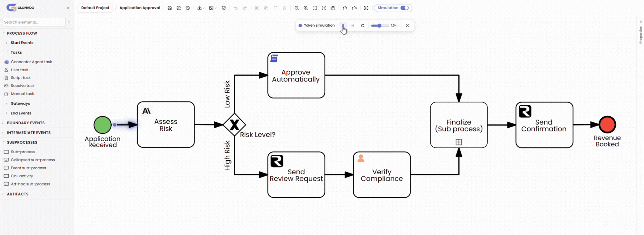Select Collapsed sub-process from palette
Screen dimensions: 644x235
point(30,160)
